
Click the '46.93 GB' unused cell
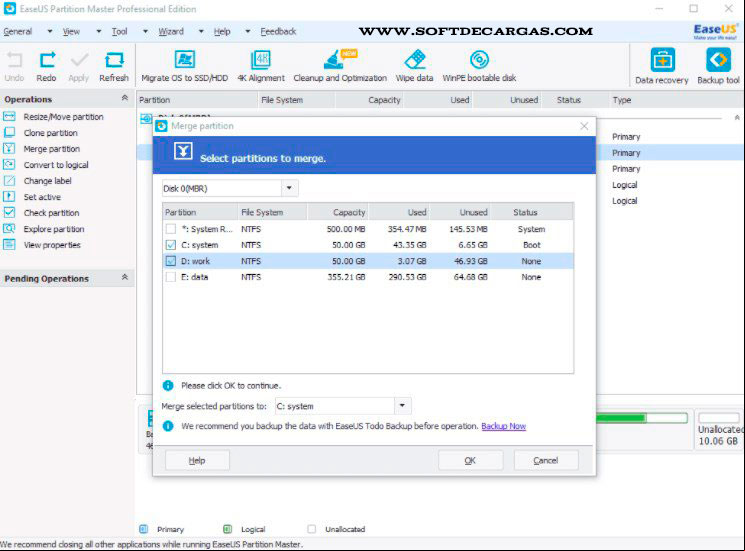click(x=471, y=261)
